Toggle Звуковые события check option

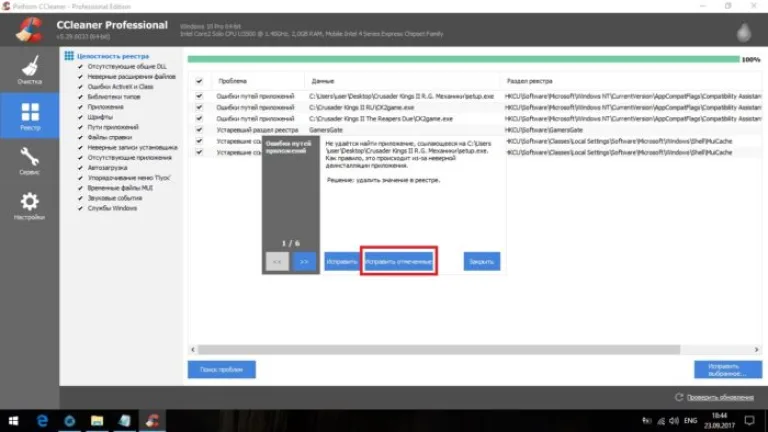pyautogui.click(x=80, y=198)
